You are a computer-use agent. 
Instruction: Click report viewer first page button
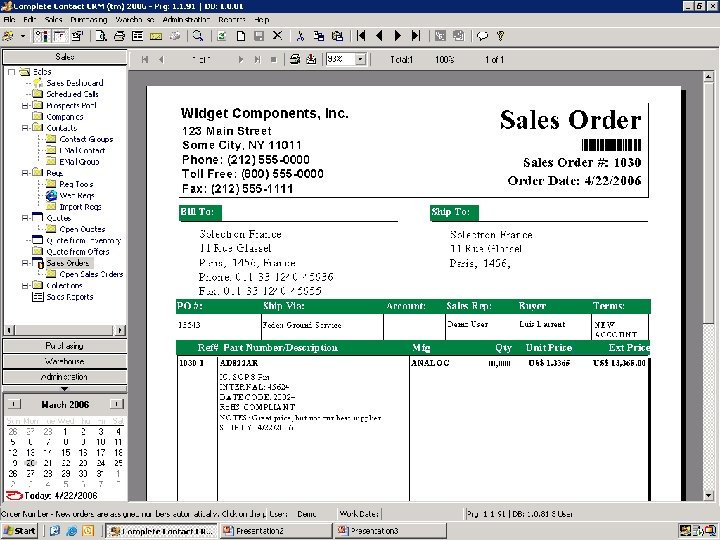coord(145,60)
